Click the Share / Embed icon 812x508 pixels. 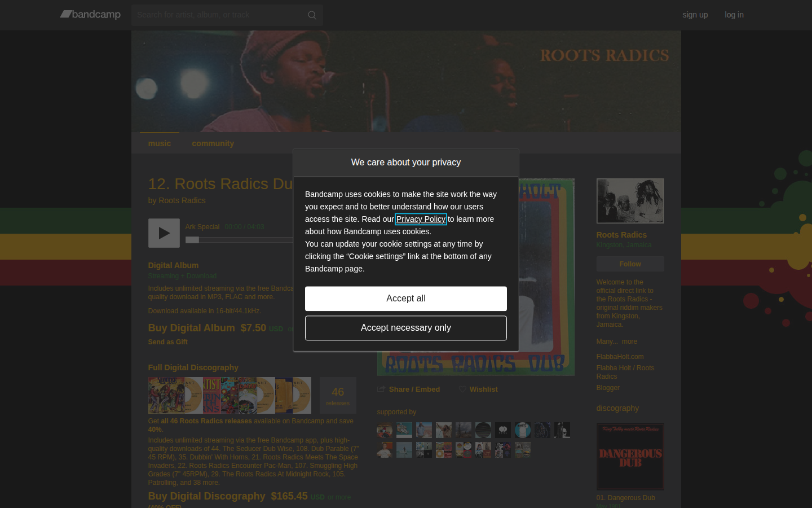pyautogui.click(x=381, y=389)
